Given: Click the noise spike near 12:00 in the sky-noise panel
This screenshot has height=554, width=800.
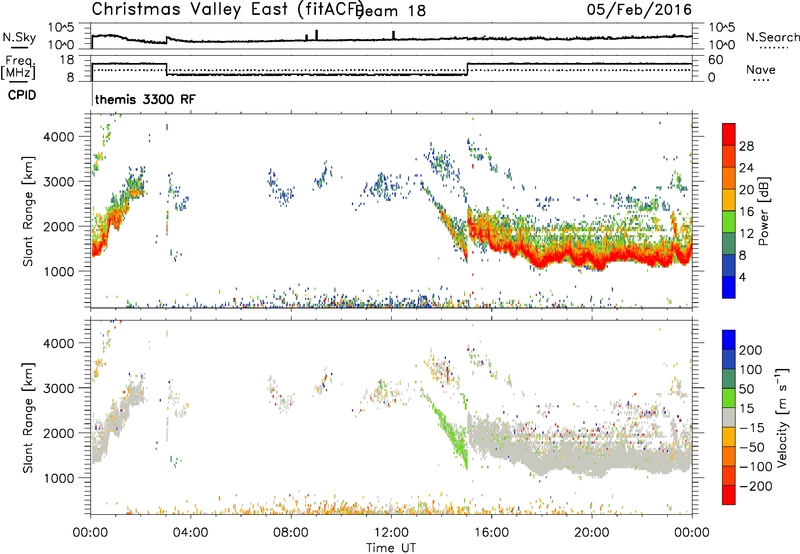Looking at the screenshot, I should (x=393, y=35).
